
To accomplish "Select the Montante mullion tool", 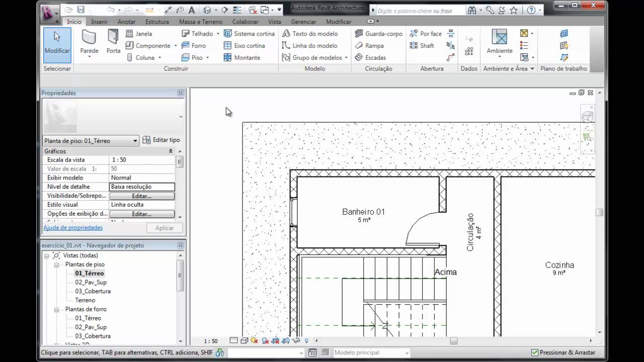I will tap(242, 58).
